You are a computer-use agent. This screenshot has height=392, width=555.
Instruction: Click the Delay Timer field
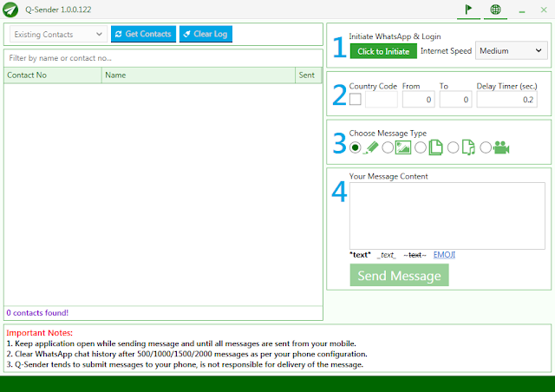tap(506, 99)
